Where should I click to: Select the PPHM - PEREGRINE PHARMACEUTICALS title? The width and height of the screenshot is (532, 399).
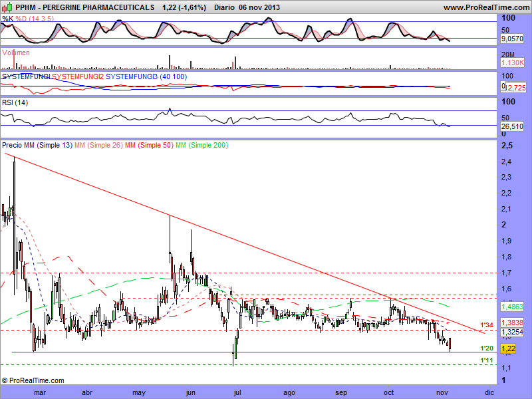[x=85, y=7]
